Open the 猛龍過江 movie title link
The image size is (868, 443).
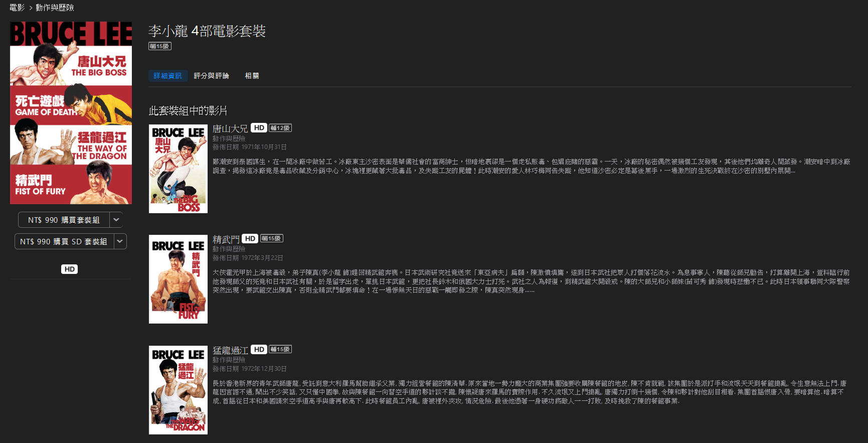[230, 350]
